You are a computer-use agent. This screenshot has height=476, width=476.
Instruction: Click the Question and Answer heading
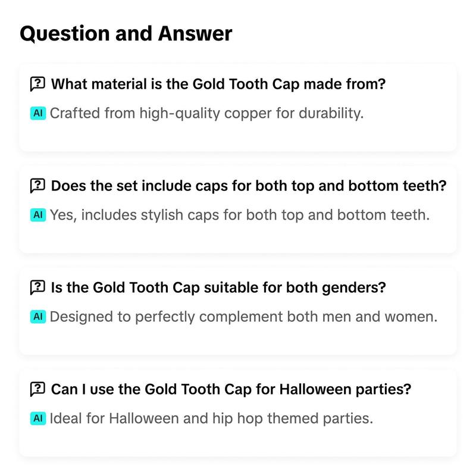[126, 34]
